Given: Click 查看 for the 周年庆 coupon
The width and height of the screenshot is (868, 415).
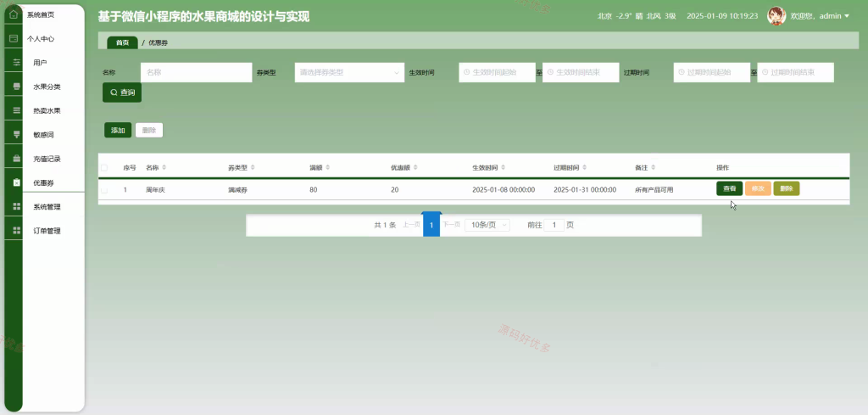Looking at the screenshot, I should click(x=730, y=188).
